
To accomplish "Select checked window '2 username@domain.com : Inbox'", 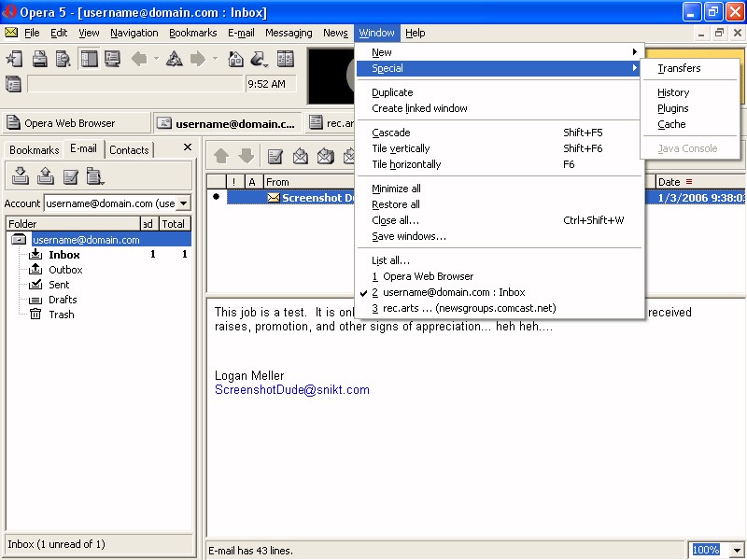I will 500,292.
